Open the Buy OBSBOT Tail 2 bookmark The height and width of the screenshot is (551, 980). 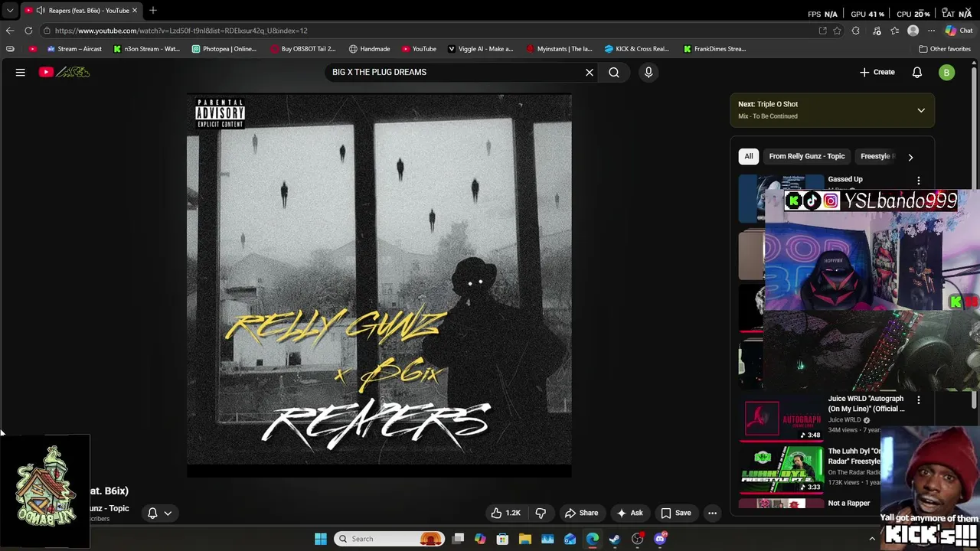(x=303, y=49)
